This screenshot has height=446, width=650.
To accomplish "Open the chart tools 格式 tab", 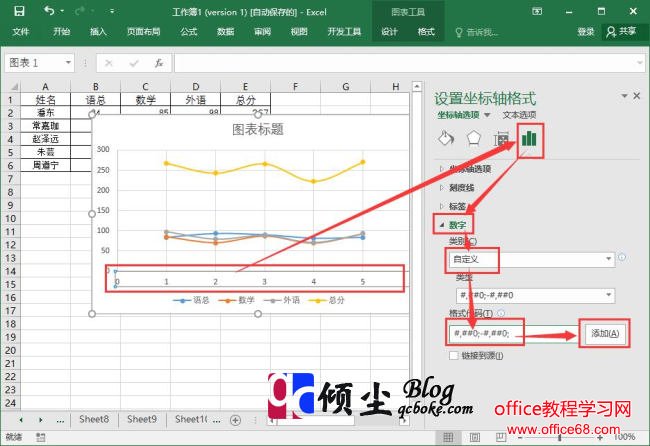I will click(x=426, y=32).
